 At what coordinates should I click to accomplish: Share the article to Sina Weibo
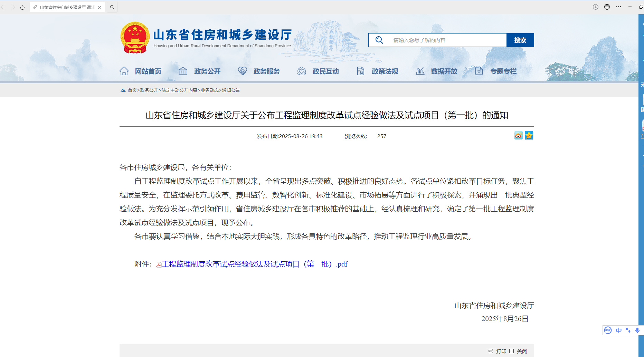[x=518, y=135]
